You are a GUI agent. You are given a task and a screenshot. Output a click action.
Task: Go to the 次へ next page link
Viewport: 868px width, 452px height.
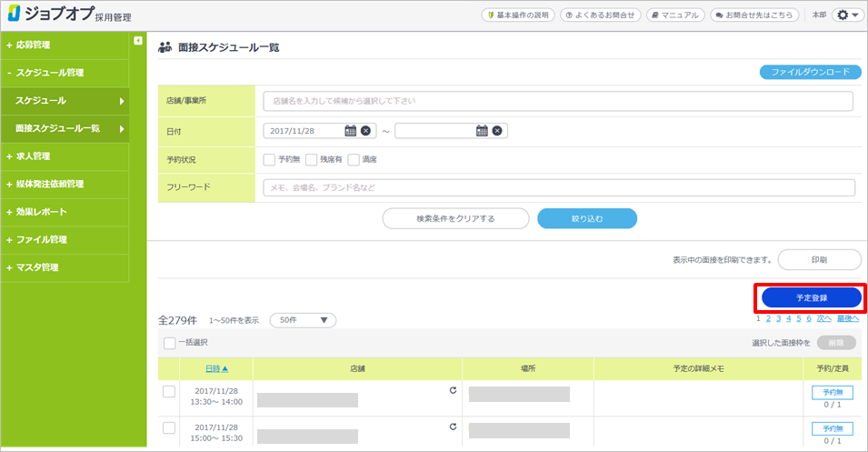(x=823, y=318)
